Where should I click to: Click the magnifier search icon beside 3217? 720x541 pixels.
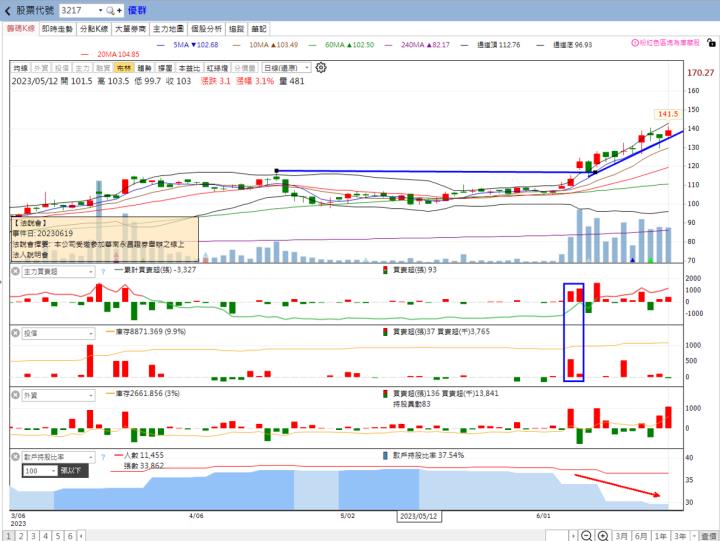110,10
